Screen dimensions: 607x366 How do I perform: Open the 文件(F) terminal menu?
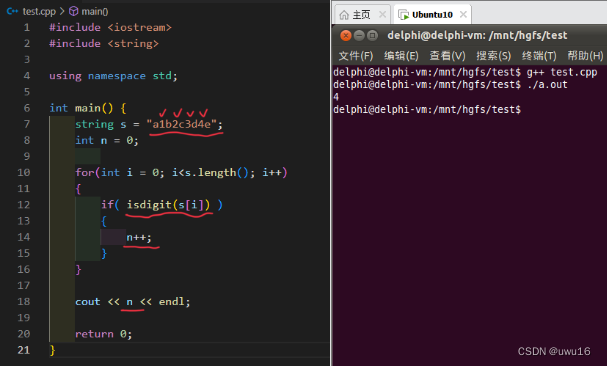click(356, 56)
